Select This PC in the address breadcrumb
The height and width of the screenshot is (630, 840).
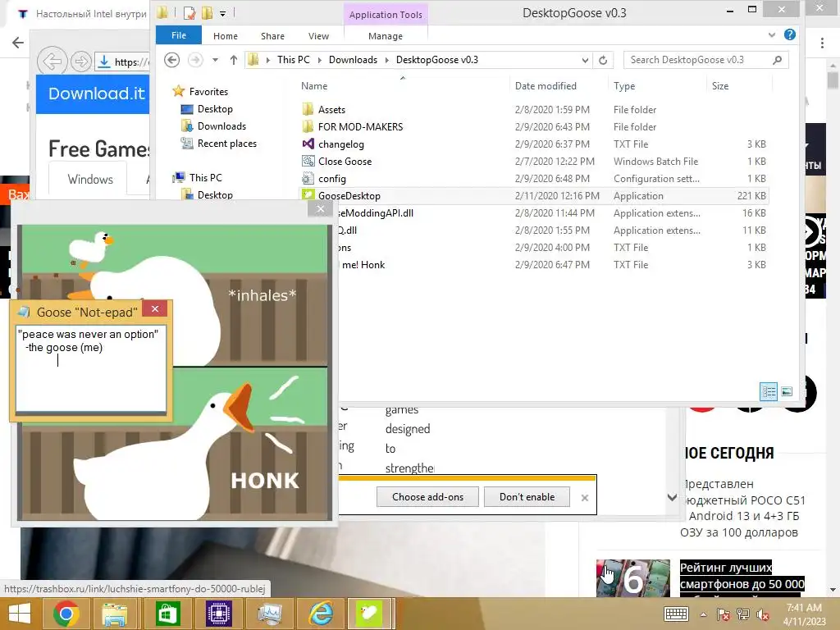click(293, 59)
